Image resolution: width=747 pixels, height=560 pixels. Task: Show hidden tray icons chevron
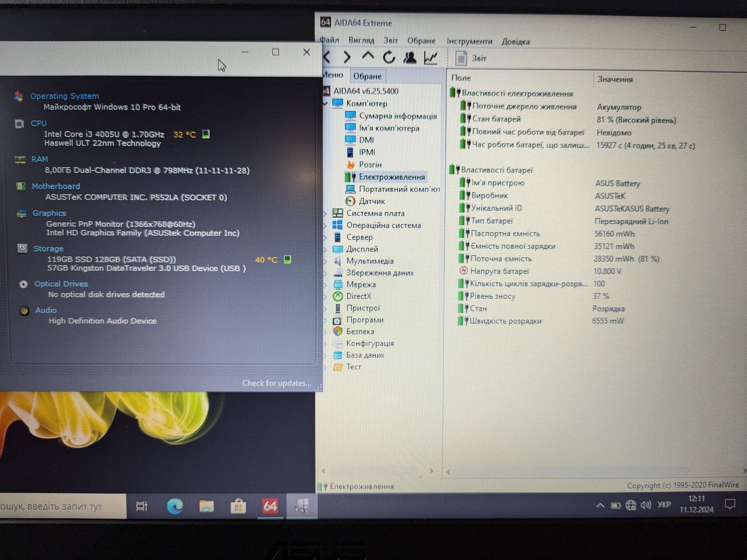[600, 505]
